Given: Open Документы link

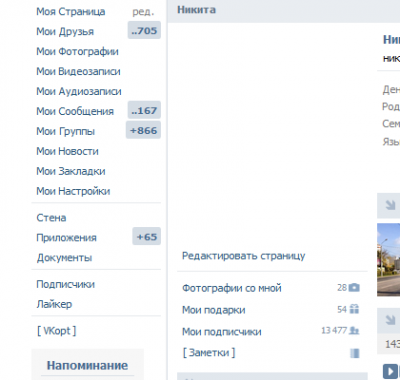Looking at the screenshot, I should click(64, 258).
